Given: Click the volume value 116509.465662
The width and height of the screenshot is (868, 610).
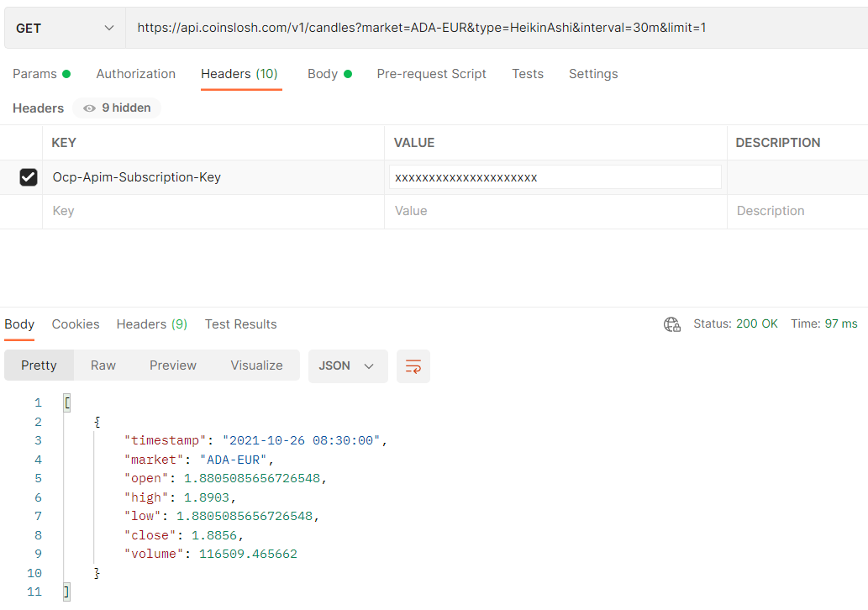Looking at the screenshot, I should pos(248,554).
